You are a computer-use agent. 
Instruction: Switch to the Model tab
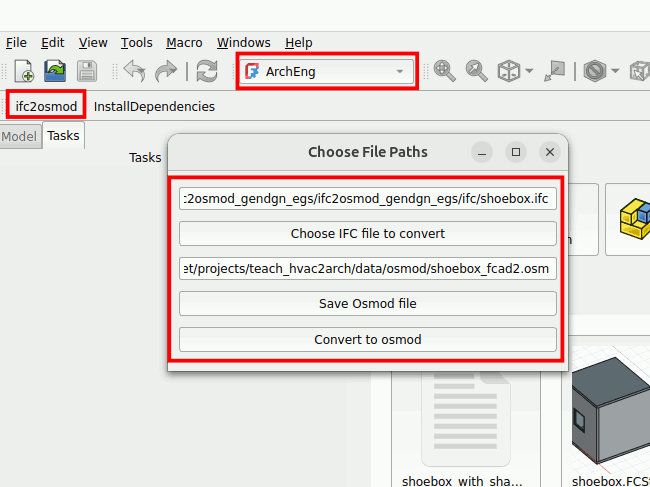click(20, 136)
